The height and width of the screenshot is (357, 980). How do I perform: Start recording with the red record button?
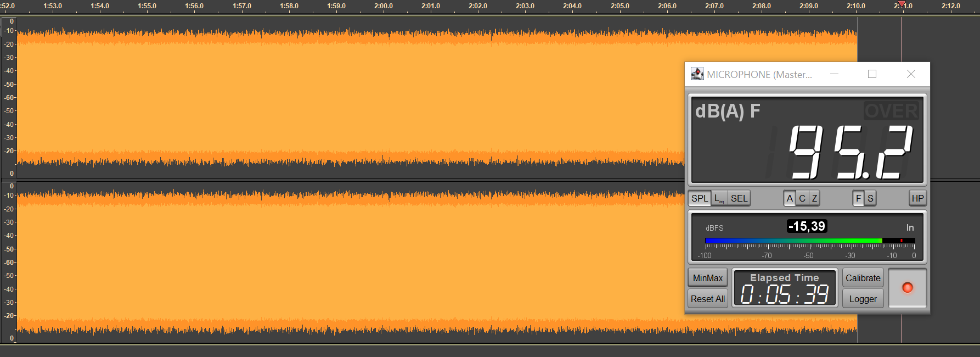pos(908,288)
